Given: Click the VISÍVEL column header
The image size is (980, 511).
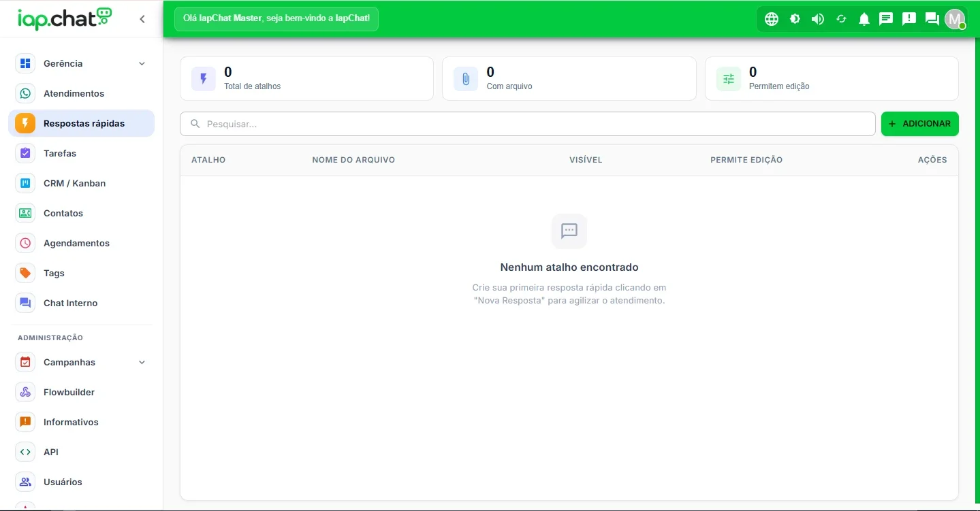Looking at the screenshot, I should coord(586,160).
